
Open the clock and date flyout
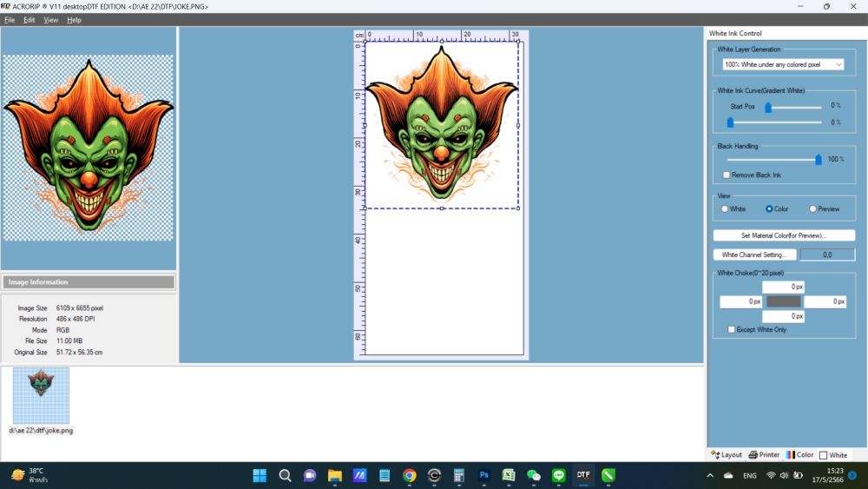(827, 475)
